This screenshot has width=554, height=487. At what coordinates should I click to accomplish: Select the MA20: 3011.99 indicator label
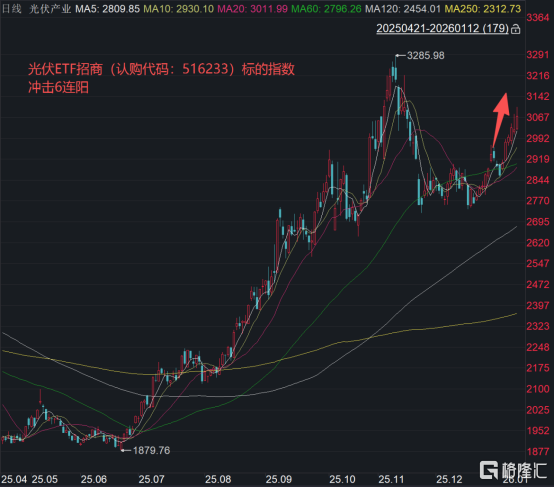252,8
